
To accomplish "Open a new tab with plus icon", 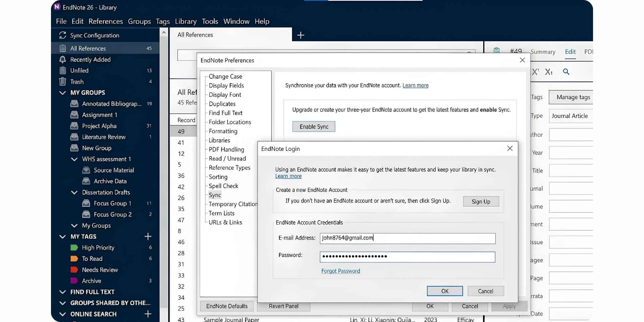I will click(x=301, y=35).
